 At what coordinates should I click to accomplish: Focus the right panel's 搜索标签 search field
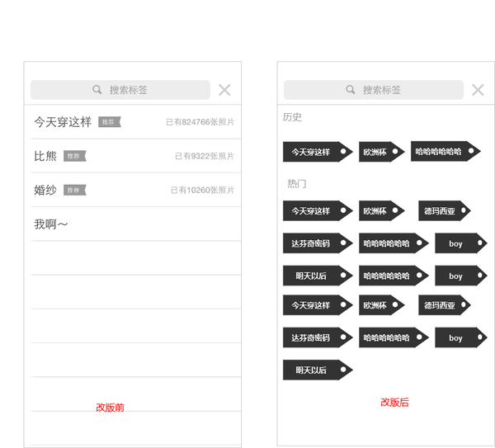(382, 90)
